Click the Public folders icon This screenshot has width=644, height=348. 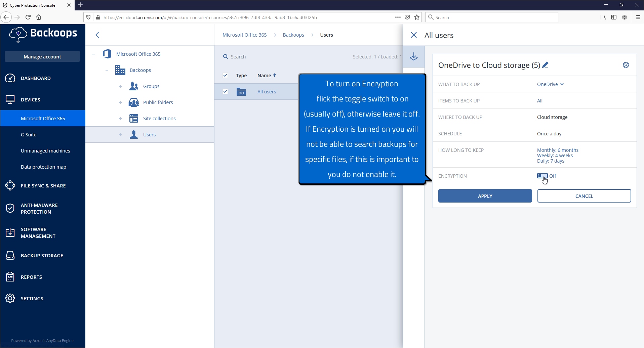(134, 102)
